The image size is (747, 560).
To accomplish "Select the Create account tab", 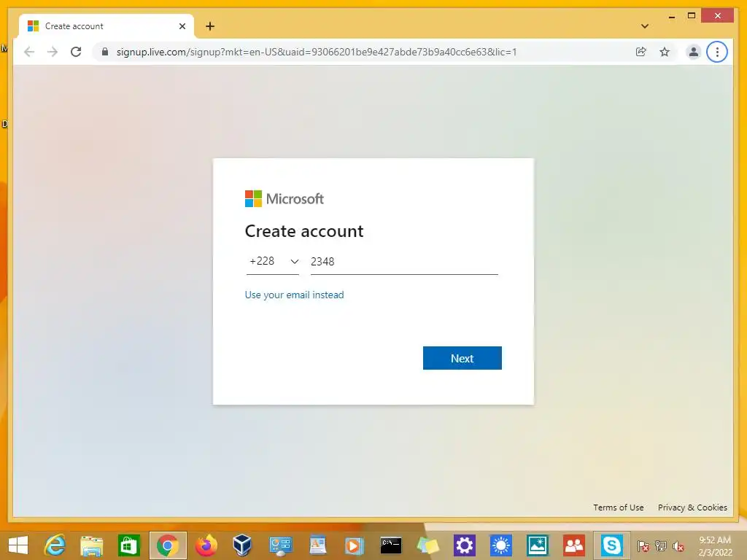I will tap(107, 26).
